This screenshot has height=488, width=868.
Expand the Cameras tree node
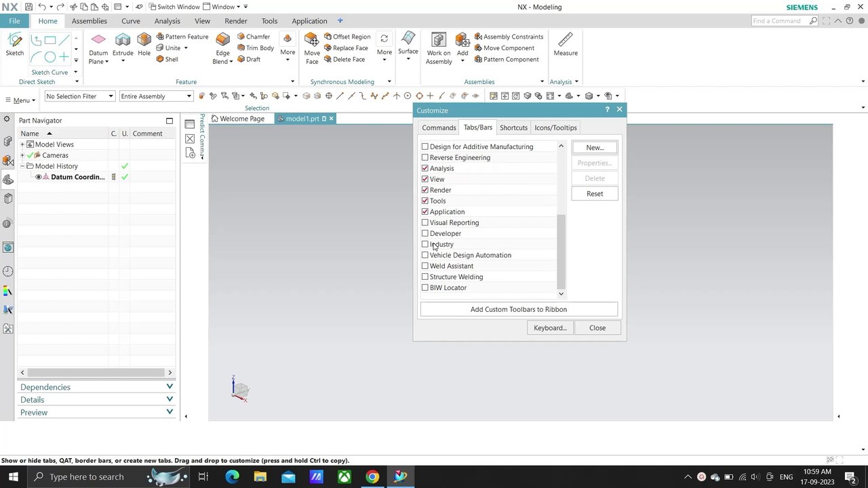pyautogui.click(x=22, y=155)
